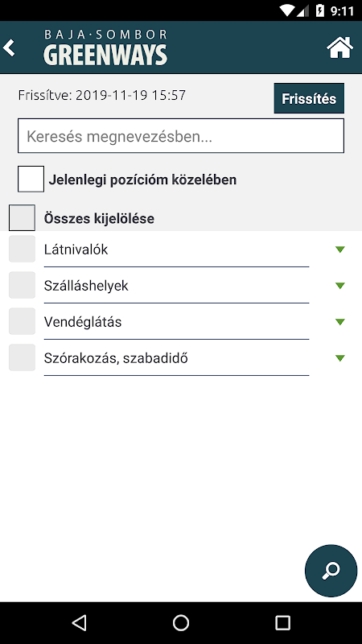Expand the Vendéglátás dropdown arrow

click(339, 321)
